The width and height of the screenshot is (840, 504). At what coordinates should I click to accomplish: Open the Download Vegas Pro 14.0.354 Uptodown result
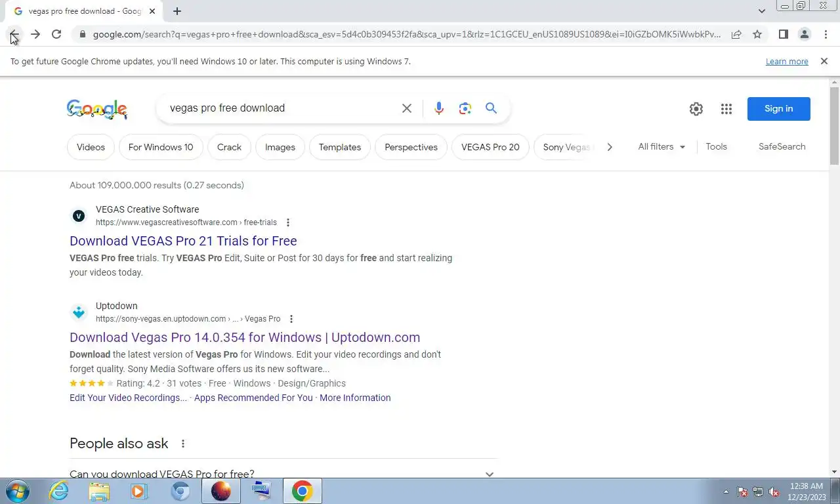click(245, 337)
